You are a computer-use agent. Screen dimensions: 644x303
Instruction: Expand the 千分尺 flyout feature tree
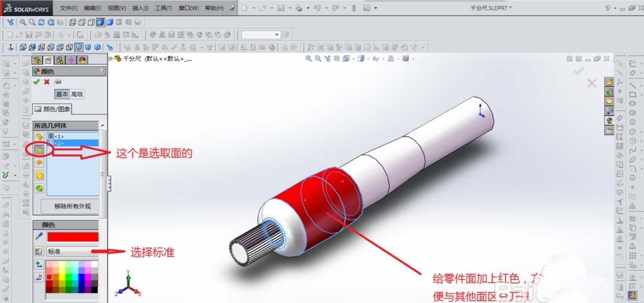111,59
